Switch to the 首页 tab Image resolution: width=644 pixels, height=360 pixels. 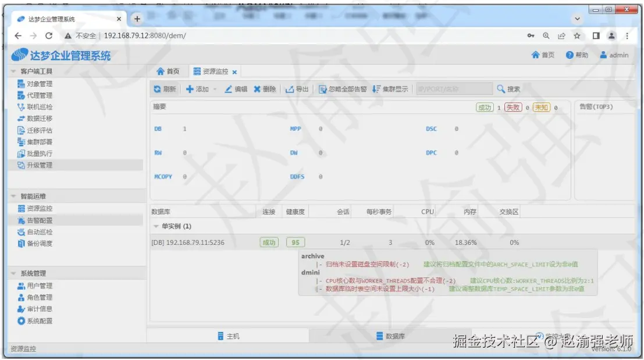[168, 72]
